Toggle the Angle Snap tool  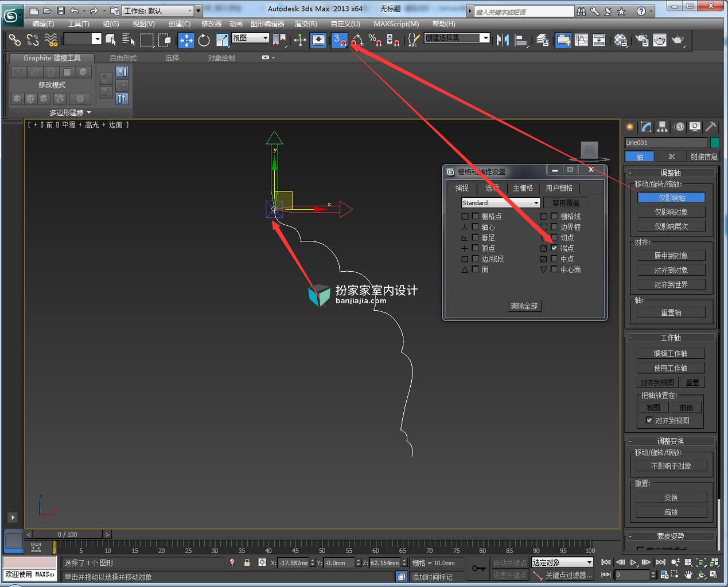click(x=357, y=40)
